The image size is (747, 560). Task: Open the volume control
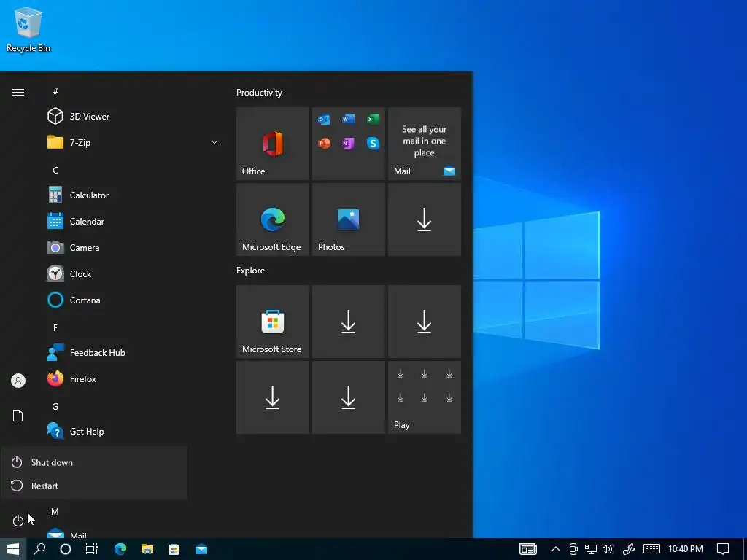click(x=608, y=549)
